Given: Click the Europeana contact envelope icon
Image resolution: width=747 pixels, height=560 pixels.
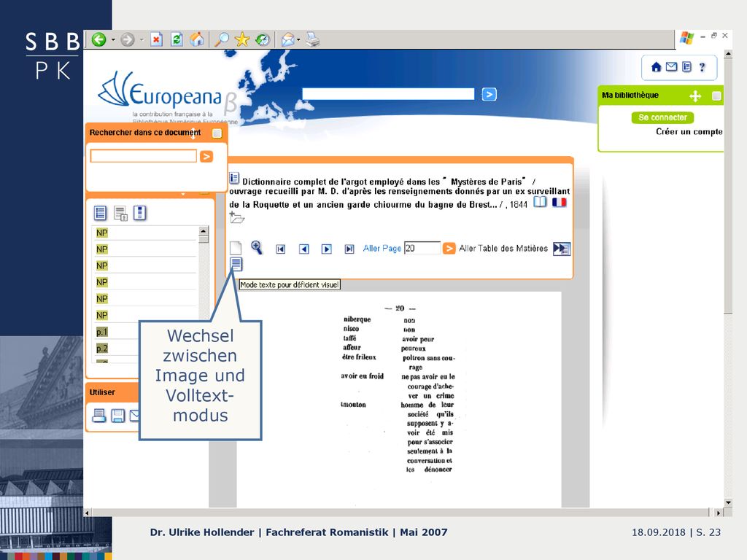Looking at the screenshot, I should tap(671, 67).
